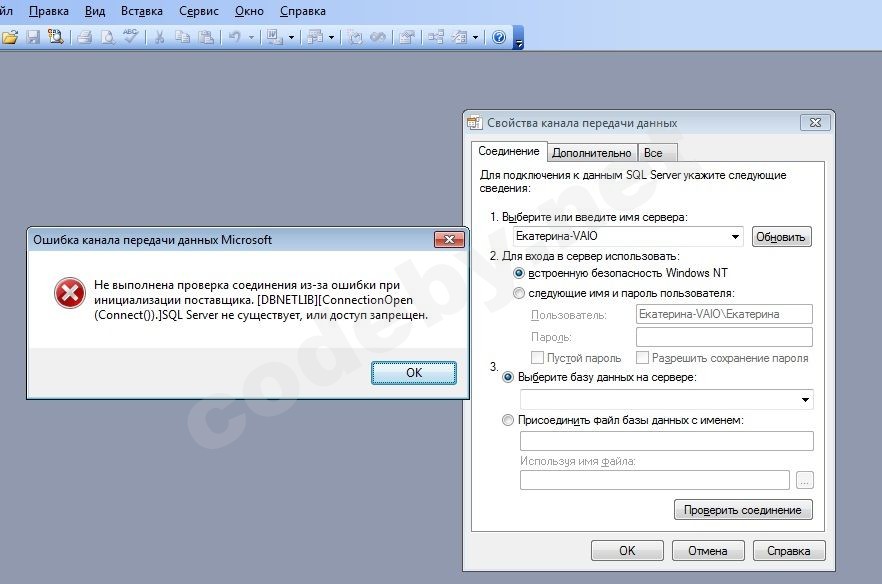
Task: Click the Cut scissors icon
Action: (x=160, y=37)
